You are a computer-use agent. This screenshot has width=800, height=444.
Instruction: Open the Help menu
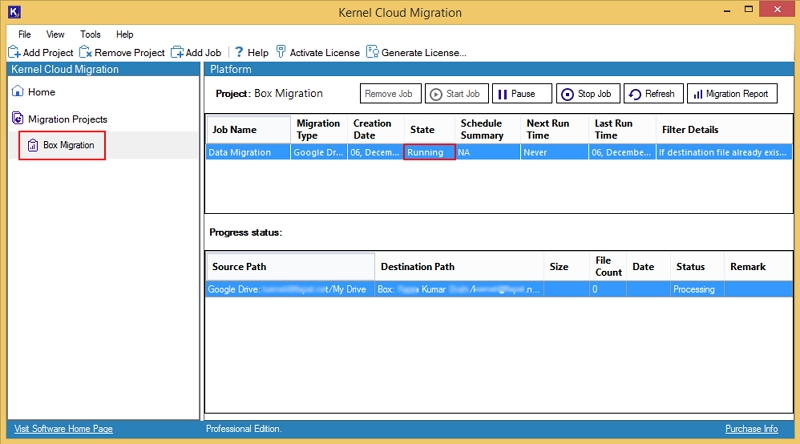pos(124,34)
